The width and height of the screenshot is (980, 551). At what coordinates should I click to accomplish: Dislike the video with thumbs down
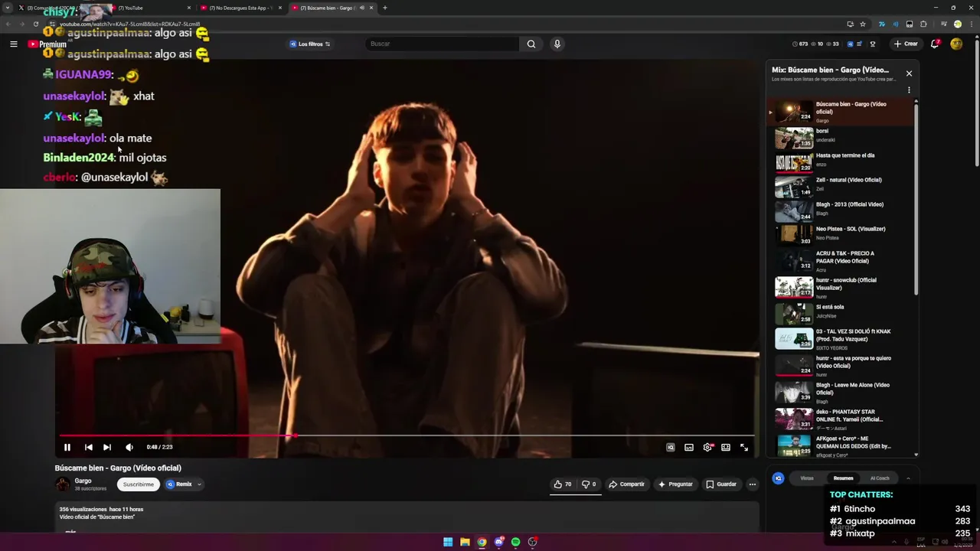click(589, 484)
